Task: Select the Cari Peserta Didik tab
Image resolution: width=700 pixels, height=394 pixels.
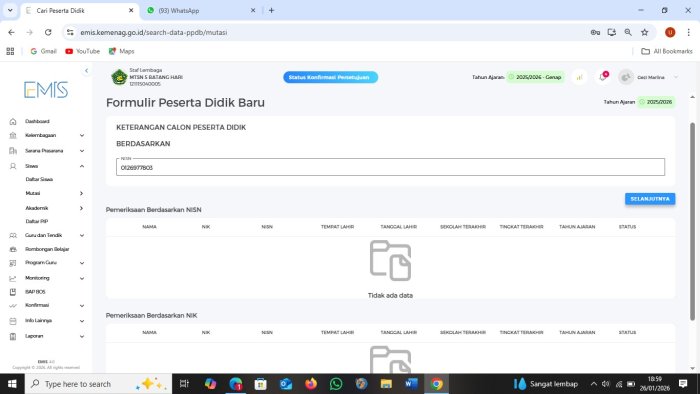Action: (80, 10)
